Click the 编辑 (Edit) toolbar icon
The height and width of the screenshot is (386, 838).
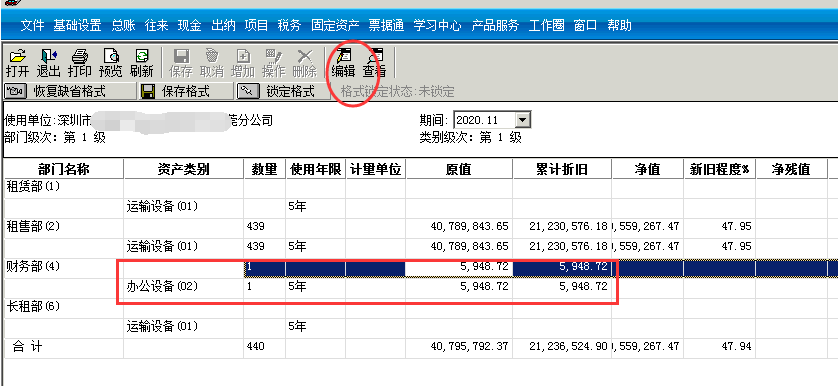pyautogui.click(x=343, y=63)
